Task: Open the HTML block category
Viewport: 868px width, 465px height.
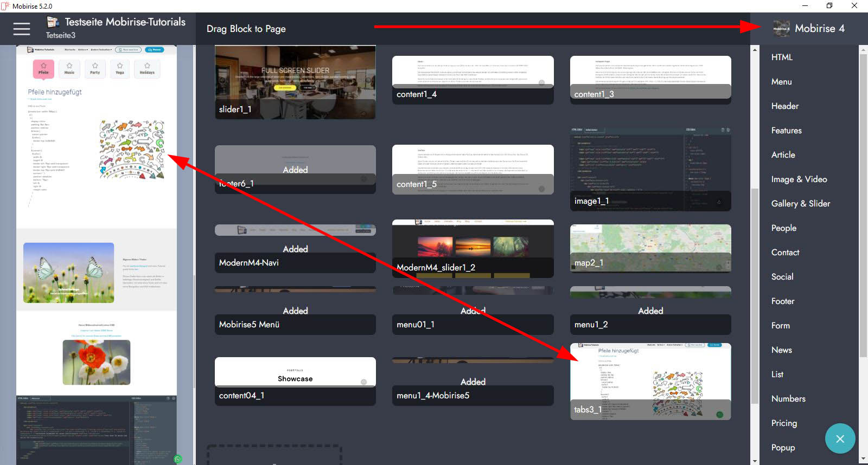Action: click(x=782, y=57)
